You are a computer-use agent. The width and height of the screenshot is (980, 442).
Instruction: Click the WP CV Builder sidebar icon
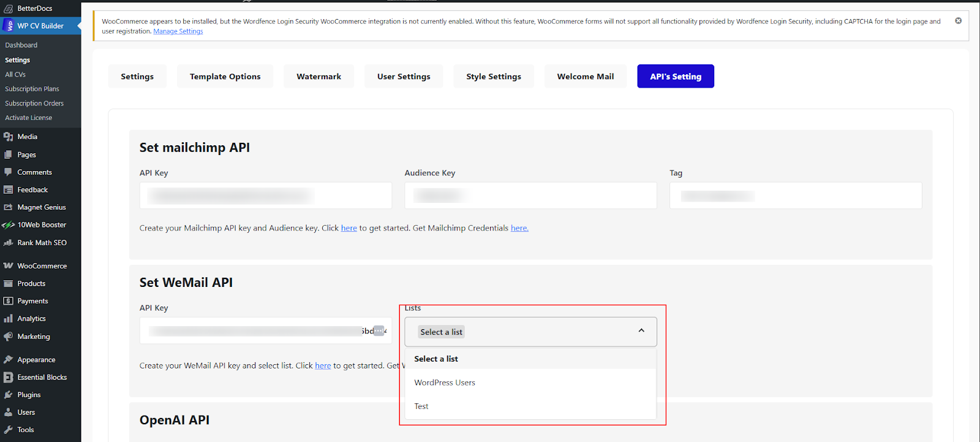tap(9, 26)
